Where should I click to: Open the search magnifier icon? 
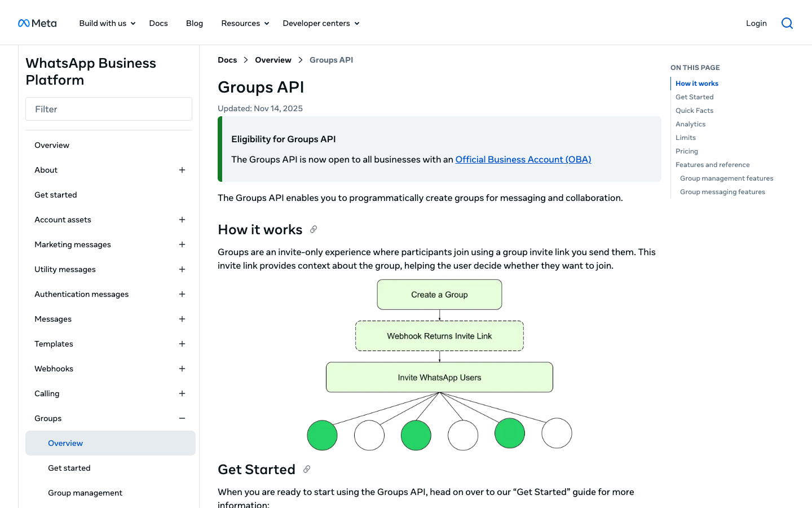point(787,23)
